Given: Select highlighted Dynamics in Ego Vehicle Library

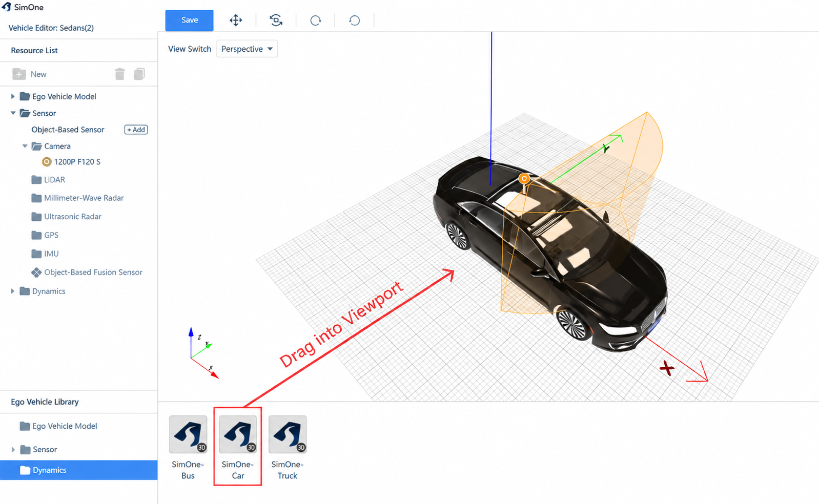Looking at the screenshot, I should pos(79,470).
